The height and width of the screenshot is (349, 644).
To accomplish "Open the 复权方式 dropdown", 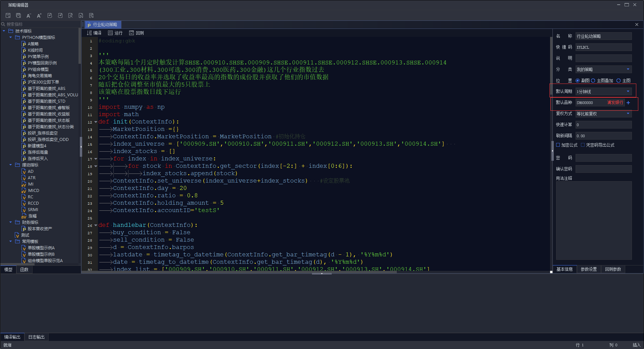I will 628,114.
